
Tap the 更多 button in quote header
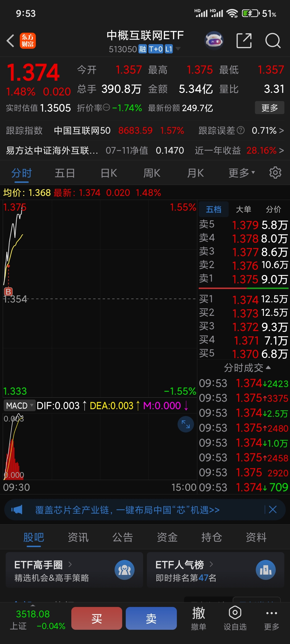click(270, 108)
